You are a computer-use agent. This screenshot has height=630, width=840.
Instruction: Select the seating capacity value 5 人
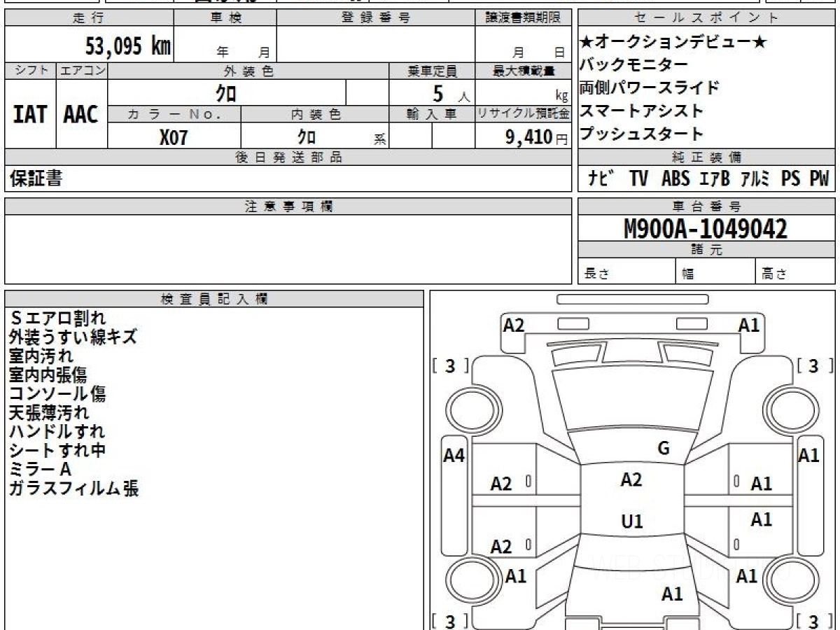click(x=451, y=93)
